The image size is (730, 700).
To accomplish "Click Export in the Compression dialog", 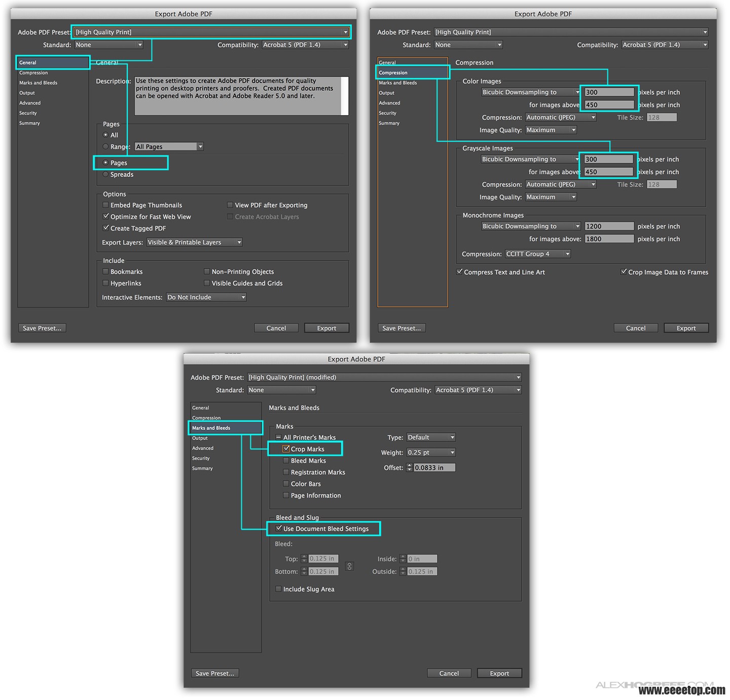I will point(686,328).
